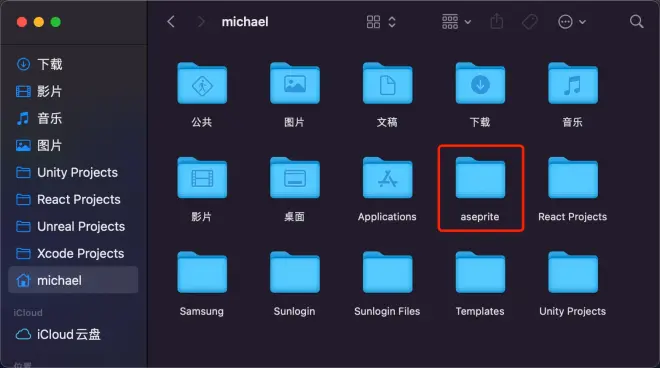The width and height of the screenshot is (660, 368).
Task: Open Unreal Projects in the sidebar
Action: point(73,227)
